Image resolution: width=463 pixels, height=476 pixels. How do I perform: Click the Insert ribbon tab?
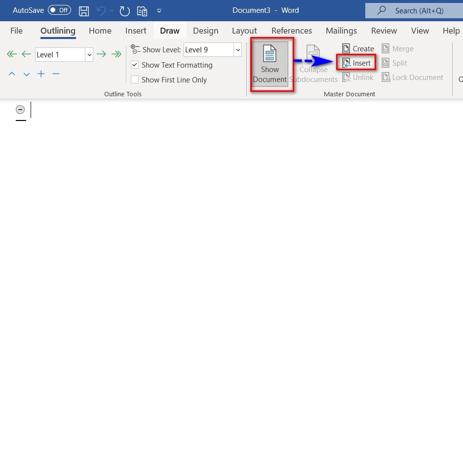136,31
